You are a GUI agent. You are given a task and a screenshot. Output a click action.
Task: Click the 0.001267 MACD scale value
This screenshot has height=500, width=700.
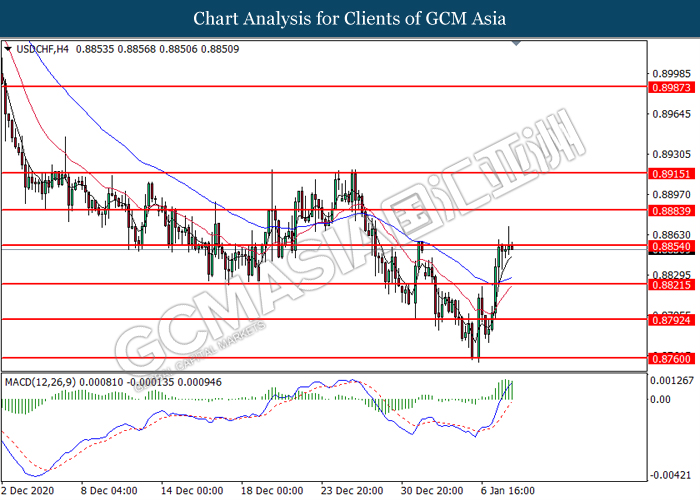672,380
